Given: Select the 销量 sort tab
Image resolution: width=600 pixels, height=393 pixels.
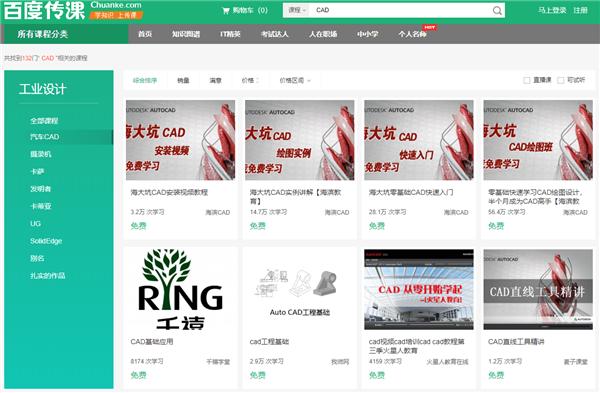Looking at the screenshot, I should coord(183,80).
